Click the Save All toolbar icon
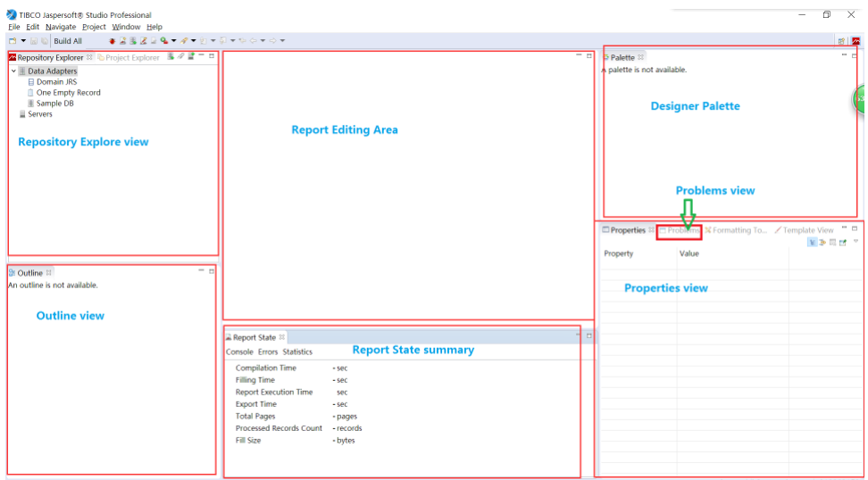This screenshot has height=480, width=868. point(45,41)
